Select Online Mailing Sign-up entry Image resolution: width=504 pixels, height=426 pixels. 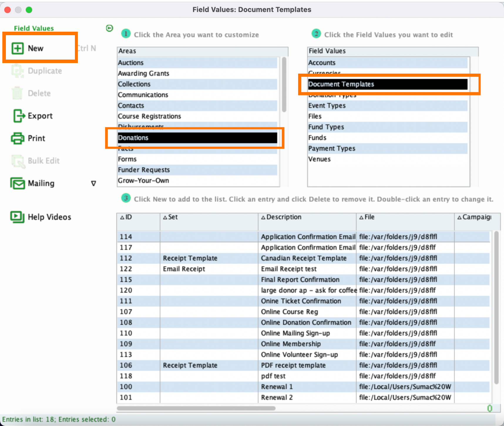[303, 333]
